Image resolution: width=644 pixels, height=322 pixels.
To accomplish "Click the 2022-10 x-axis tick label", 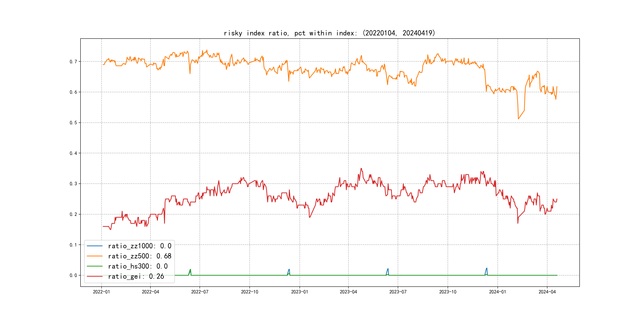I will (249, 292).
